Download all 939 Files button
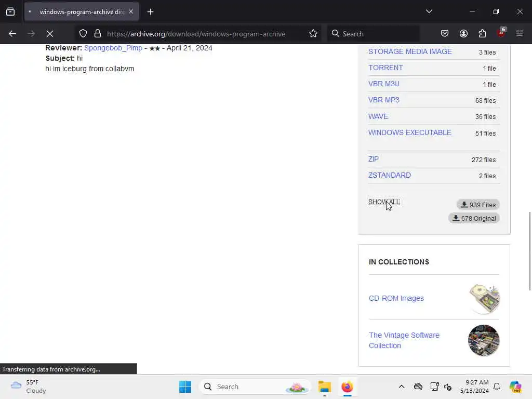 tap(478, 205)
